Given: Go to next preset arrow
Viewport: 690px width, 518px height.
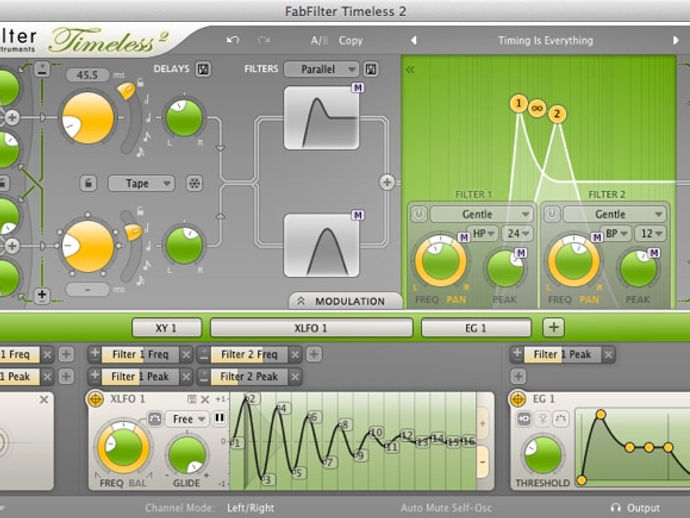Looking at the screenshot, I should (675, 40).
